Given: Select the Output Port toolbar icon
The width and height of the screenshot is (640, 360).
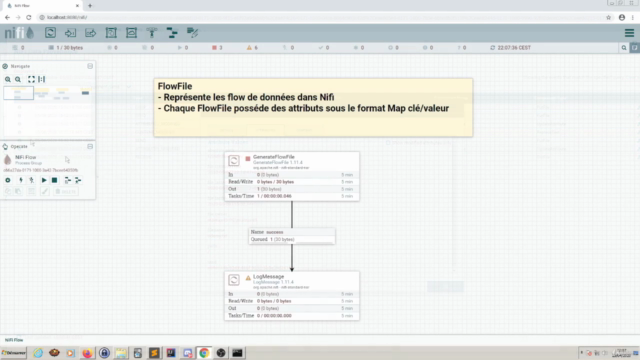Looking at the screenshot, I should pyautogui.click(x=91, y=33).
